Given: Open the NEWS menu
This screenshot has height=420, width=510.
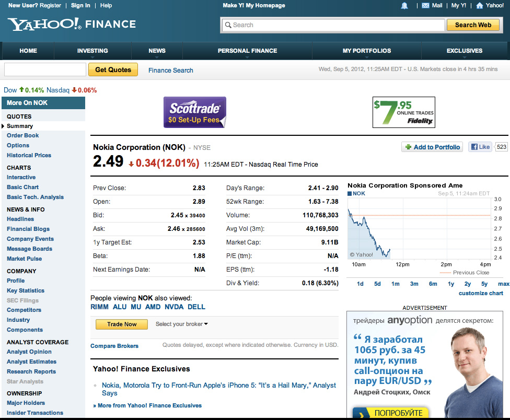Looking at the screenshot, I should pos(157,51).
